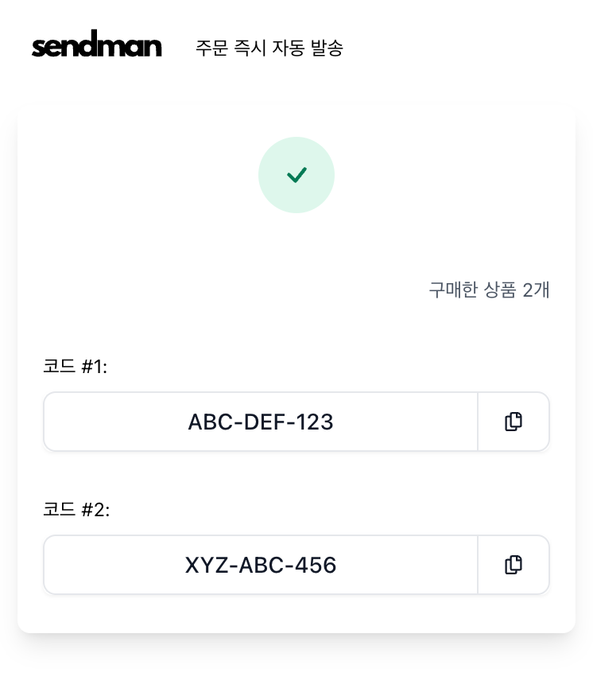Copy code #1 using its copy icon
Screen dimensions: 593x700
(514, 422)
